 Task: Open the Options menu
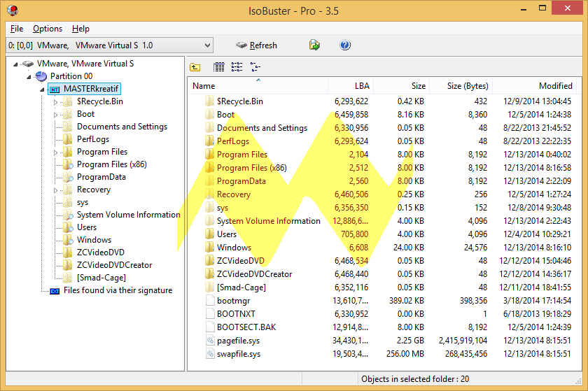(48, 29)
